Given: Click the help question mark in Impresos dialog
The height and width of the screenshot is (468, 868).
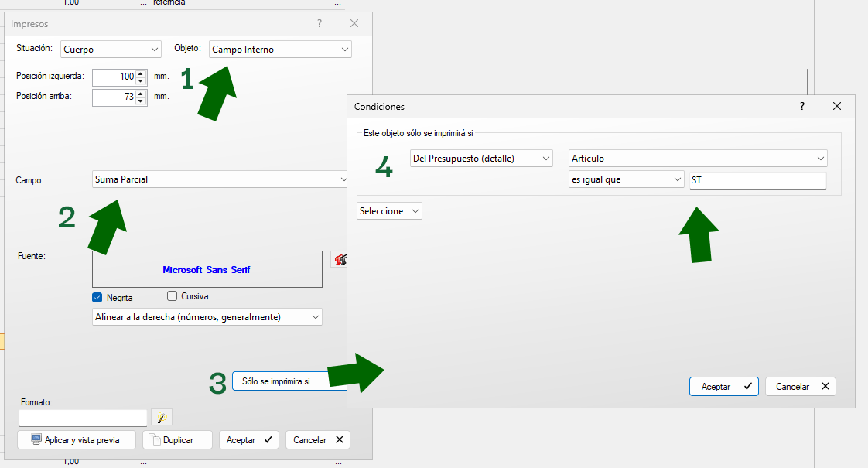Looking at the screenshot, I should (320, 23).
